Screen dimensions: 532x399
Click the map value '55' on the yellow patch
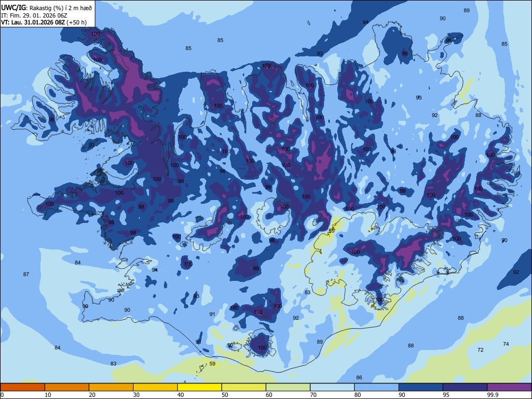pos(331,231)
